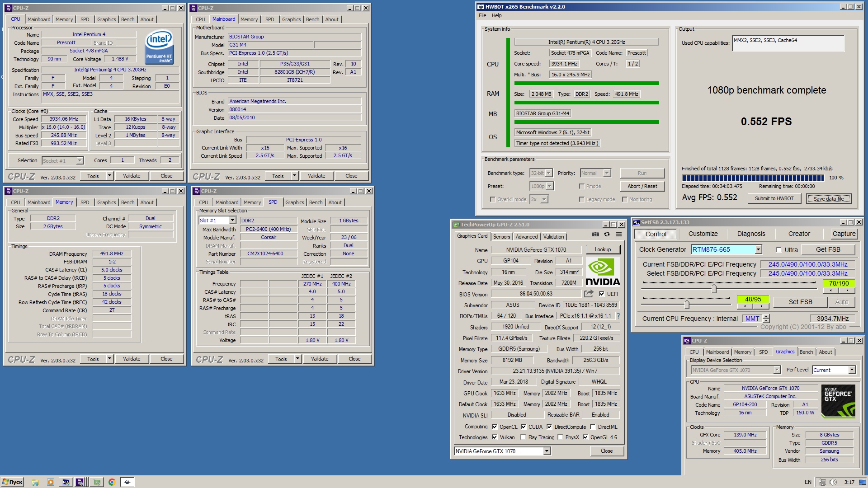This screenshot has width=868, height=488.
Task: Click GPU-Z refresh icon
Action: tap(607, 234)
